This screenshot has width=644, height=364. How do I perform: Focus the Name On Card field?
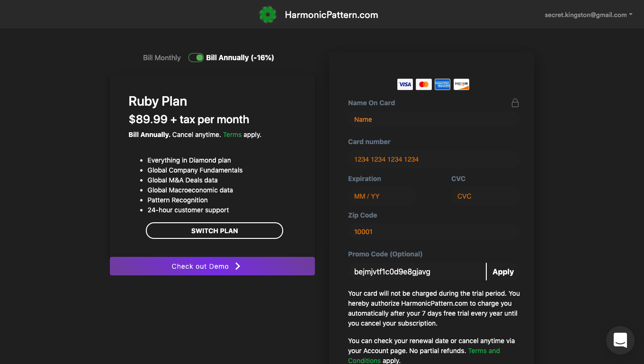(x=433, y=119)
